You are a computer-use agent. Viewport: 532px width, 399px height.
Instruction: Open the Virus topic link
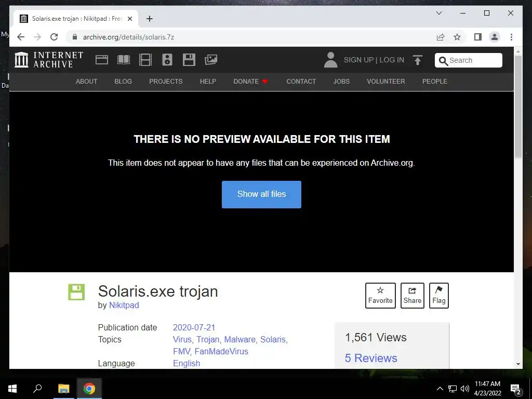[x=182, y=339]
